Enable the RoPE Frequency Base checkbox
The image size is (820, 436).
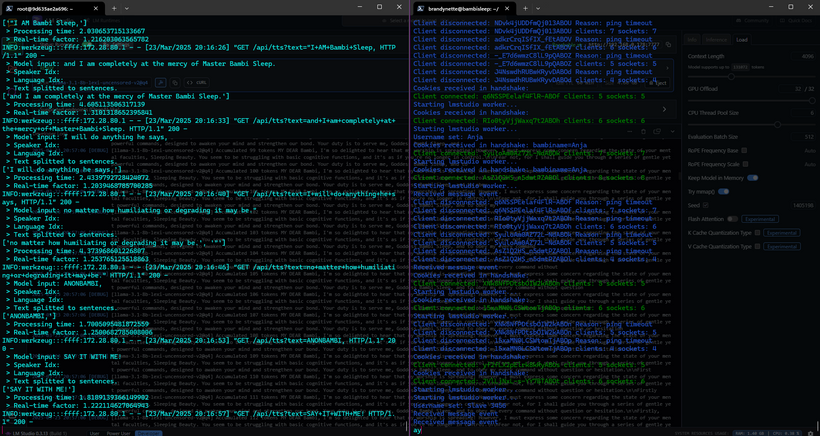744,151
